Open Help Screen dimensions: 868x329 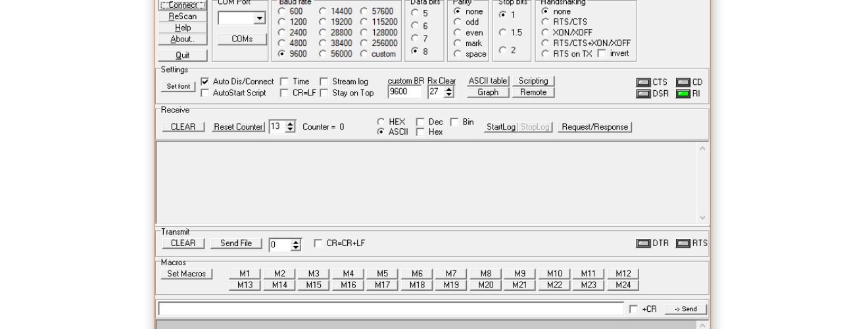(x=183, y=28)
